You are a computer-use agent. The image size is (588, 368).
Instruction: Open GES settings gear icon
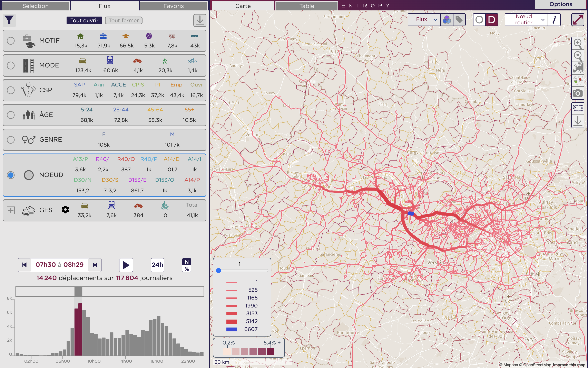[x=65, y=210]
